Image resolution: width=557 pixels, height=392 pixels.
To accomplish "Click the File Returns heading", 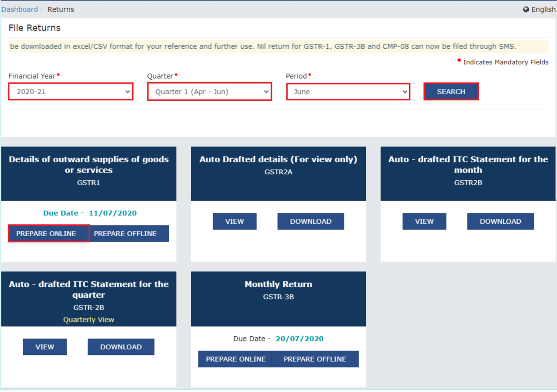I will (35, 28).
